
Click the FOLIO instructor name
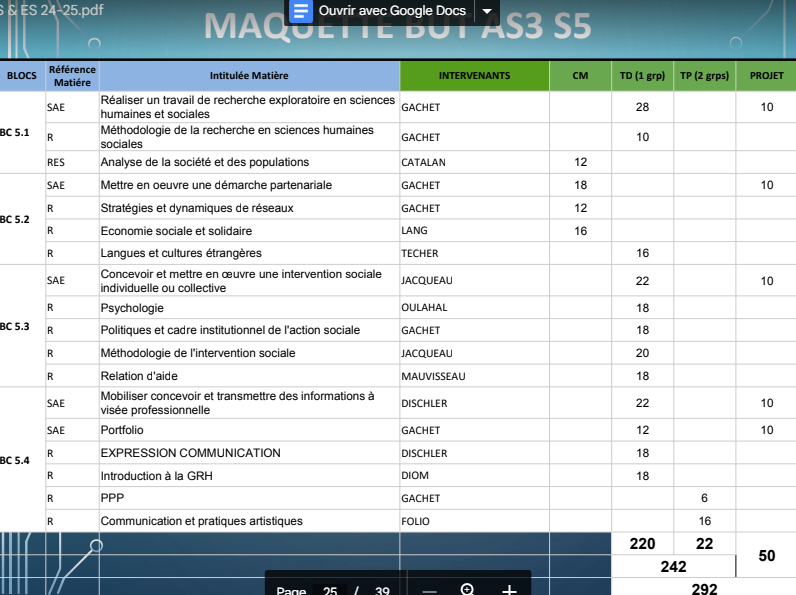[415, 521]
